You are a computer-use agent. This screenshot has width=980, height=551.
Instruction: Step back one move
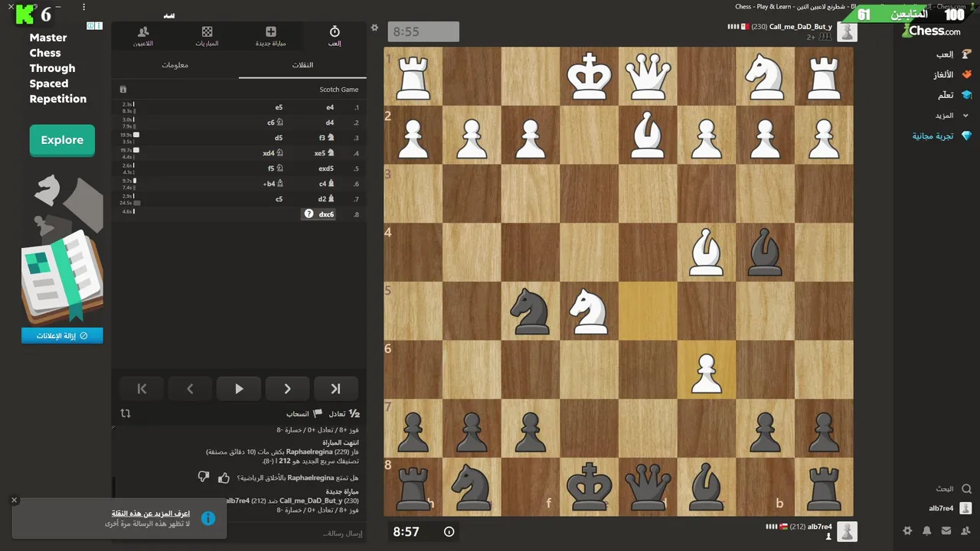tap(190, 389)
